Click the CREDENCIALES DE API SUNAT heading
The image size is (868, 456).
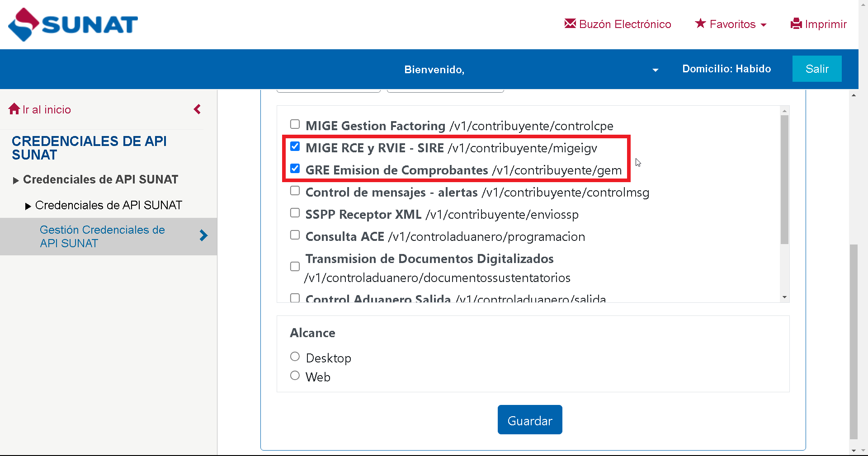tap(89, 148)
